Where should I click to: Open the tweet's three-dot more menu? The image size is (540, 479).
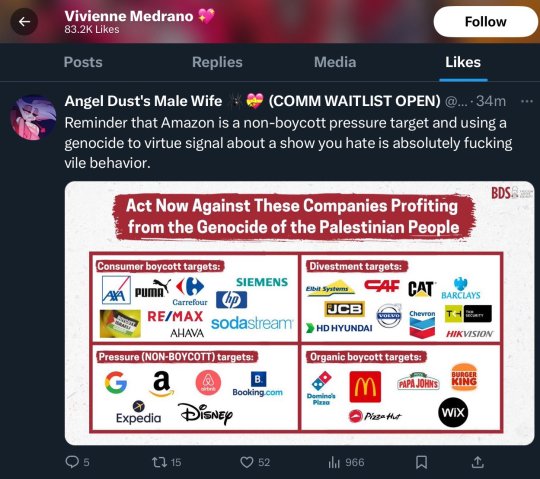(x=527, y=101)
